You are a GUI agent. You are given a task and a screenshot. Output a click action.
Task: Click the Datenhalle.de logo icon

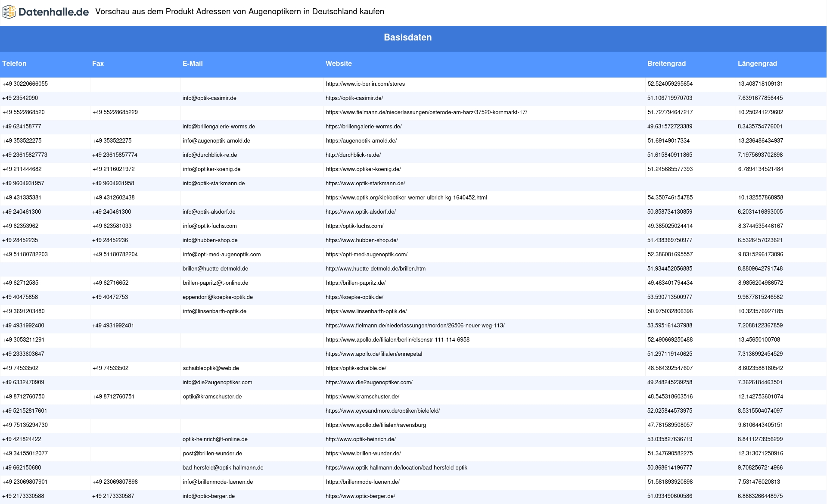tap(9, 12)
